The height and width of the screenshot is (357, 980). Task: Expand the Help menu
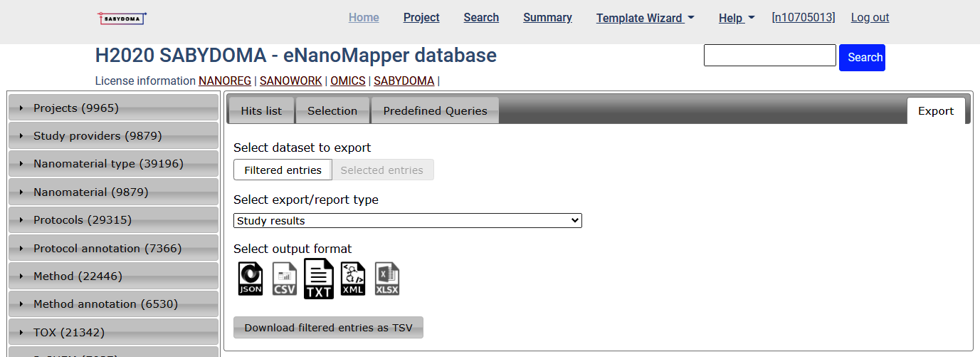click(737, 18)
